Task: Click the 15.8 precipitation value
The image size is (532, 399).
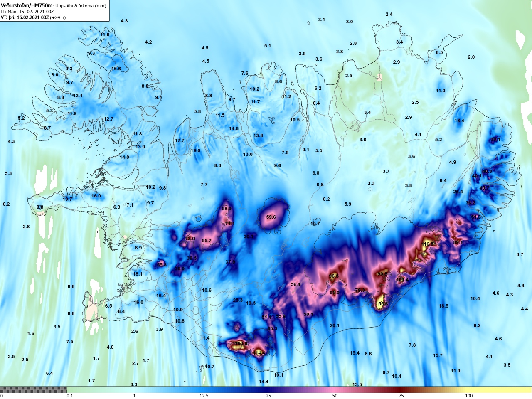Action: tap(258, 135)
